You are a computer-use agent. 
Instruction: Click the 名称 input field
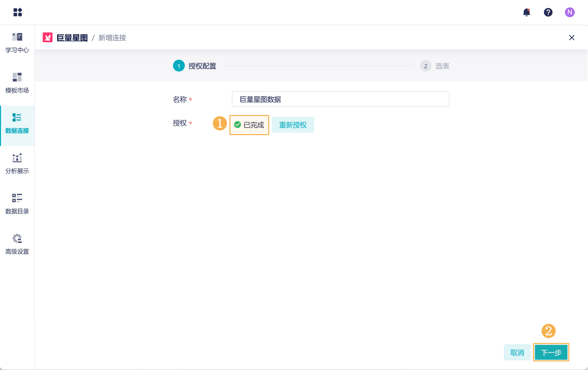[x=340, y=99]
